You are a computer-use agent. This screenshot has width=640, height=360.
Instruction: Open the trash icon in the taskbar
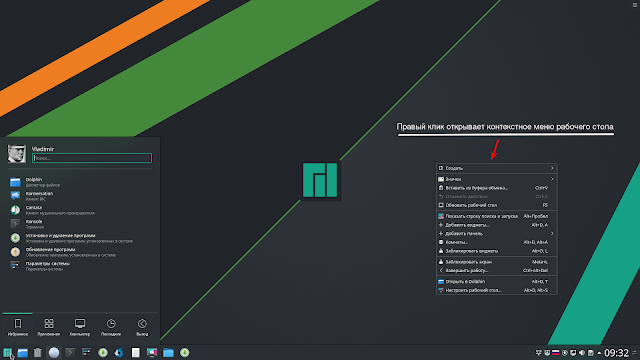tap(38, 353)
